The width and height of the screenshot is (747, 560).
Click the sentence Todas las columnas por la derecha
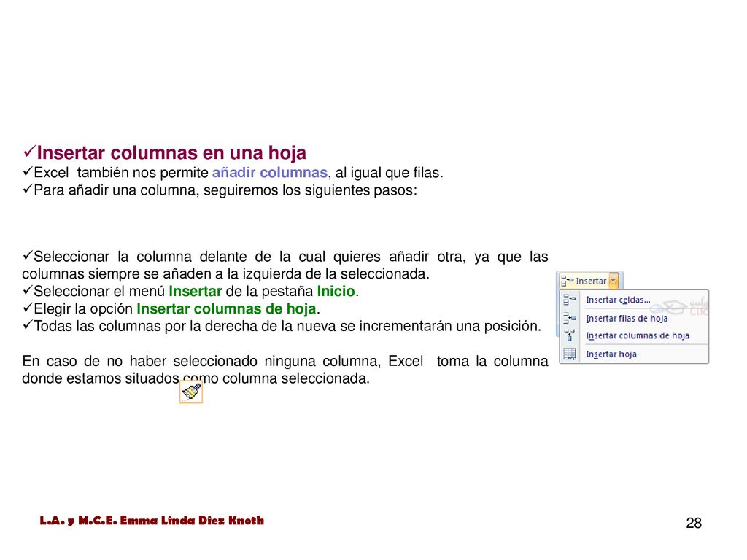pyautogui.click(x=282, y=326)
